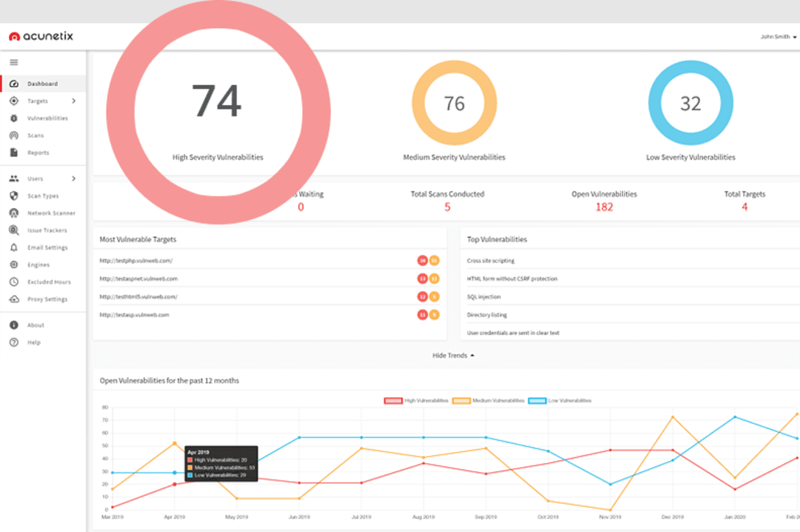The width and height of the screenshot is (800, 532).
Task: Open Email Settings bell icon
Action: [x=13, y=247]
